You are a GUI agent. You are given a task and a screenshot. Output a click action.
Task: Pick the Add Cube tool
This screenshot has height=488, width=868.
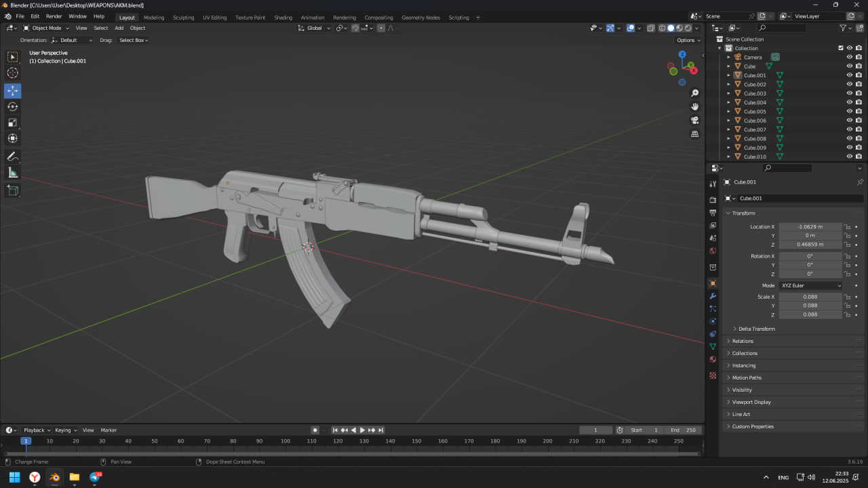[x=12, y=190]
